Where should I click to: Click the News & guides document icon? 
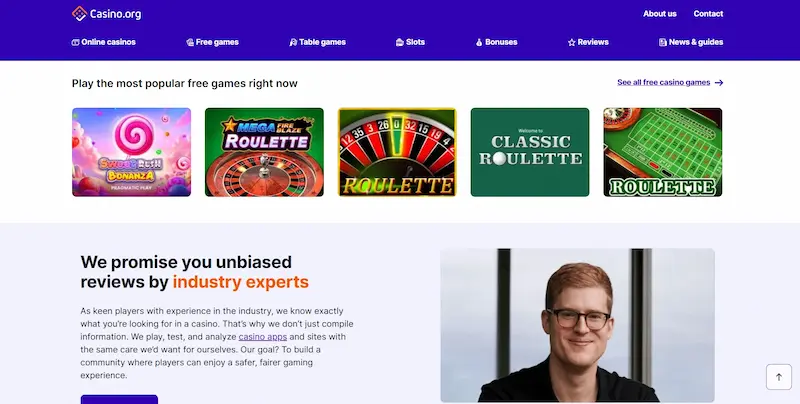point(662,42)
